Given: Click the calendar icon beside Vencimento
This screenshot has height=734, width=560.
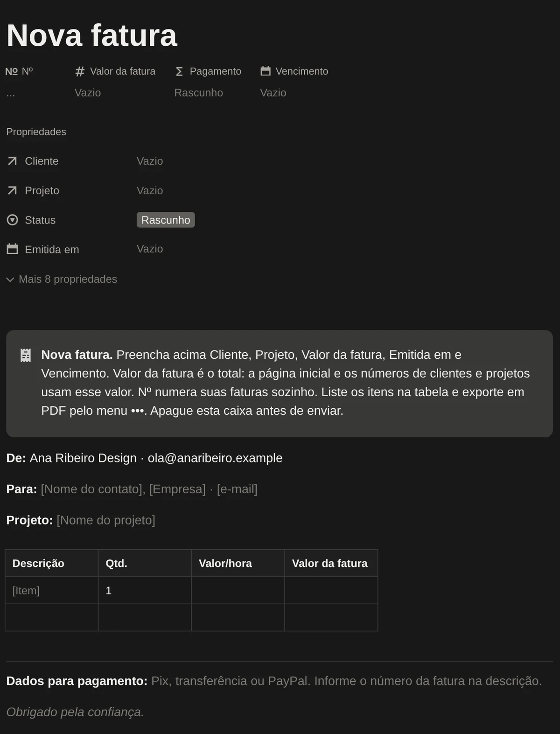Looking at the screenshot, I should coord(266,71).
